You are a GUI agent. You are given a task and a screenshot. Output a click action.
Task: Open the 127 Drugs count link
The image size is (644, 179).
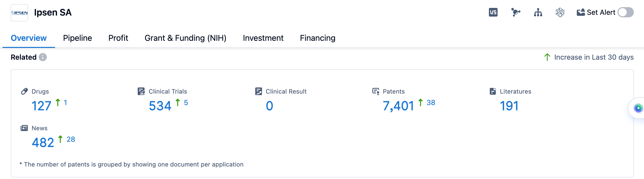click(x=41, y=106)
